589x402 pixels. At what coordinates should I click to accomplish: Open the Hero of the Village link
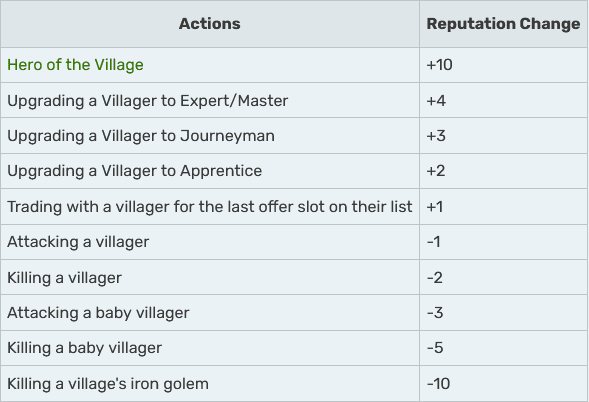pos(75,65)
